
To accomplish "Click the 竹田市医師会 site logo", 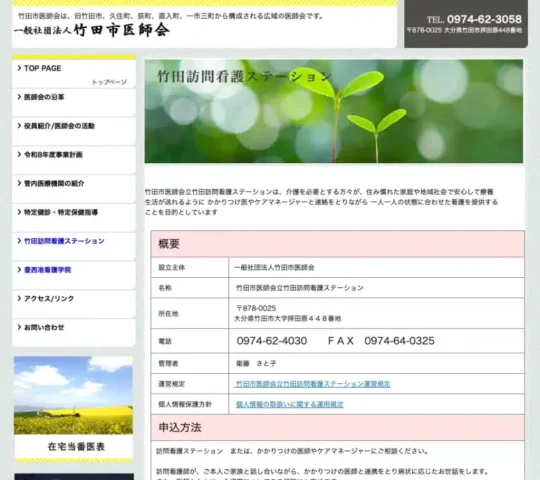I will (x=92, y=30).
